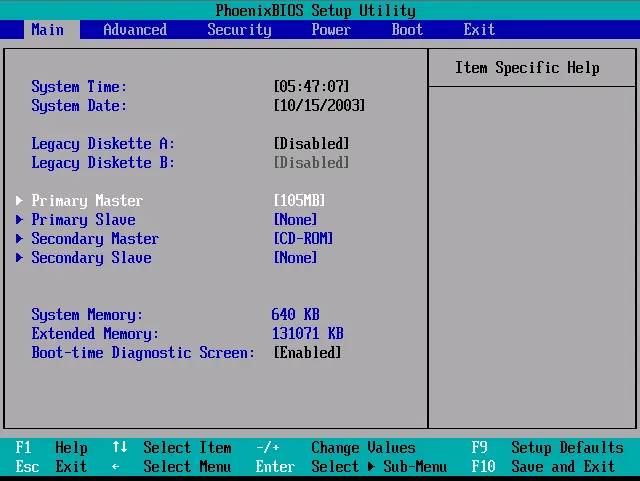
Task: Select the Primary Master entry
Action: 87,200
